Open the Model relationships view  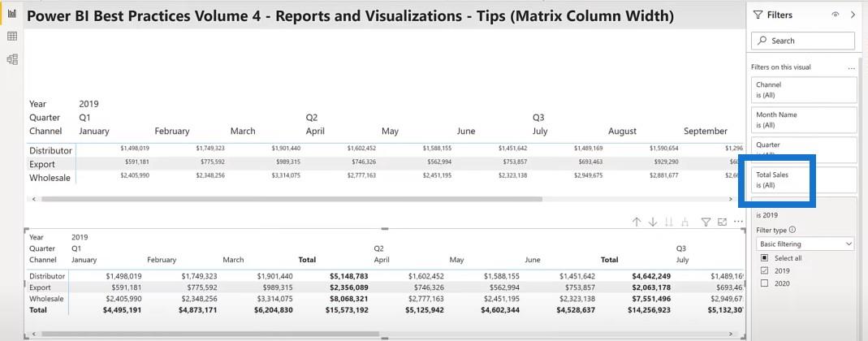point(12,59)
